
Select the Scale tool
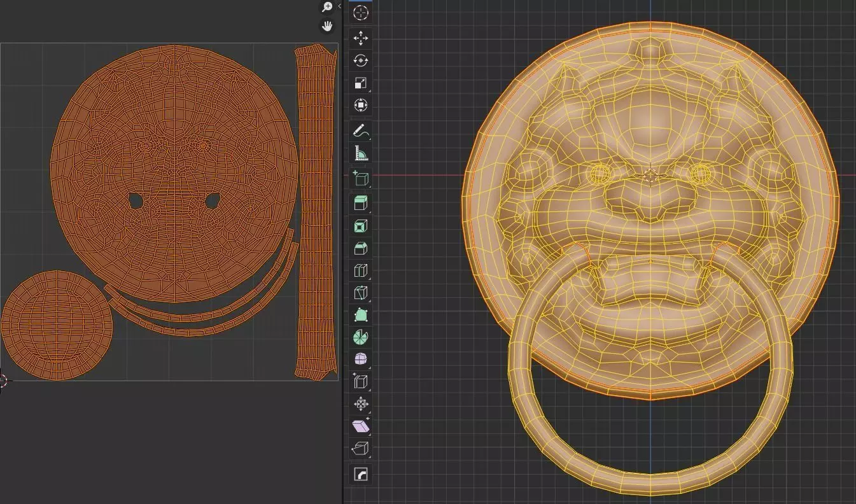[x=361, y=83]
